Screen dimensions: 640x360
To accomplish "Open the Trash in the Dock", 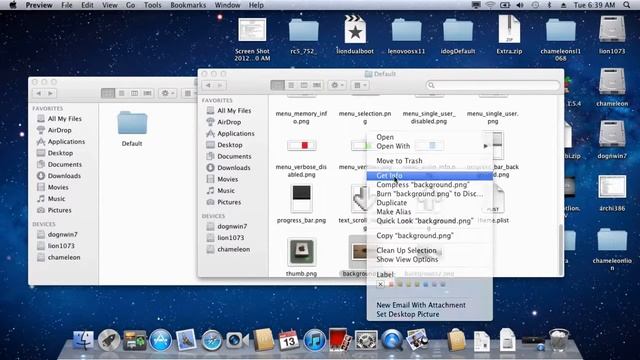I will (x=559, y=340).
